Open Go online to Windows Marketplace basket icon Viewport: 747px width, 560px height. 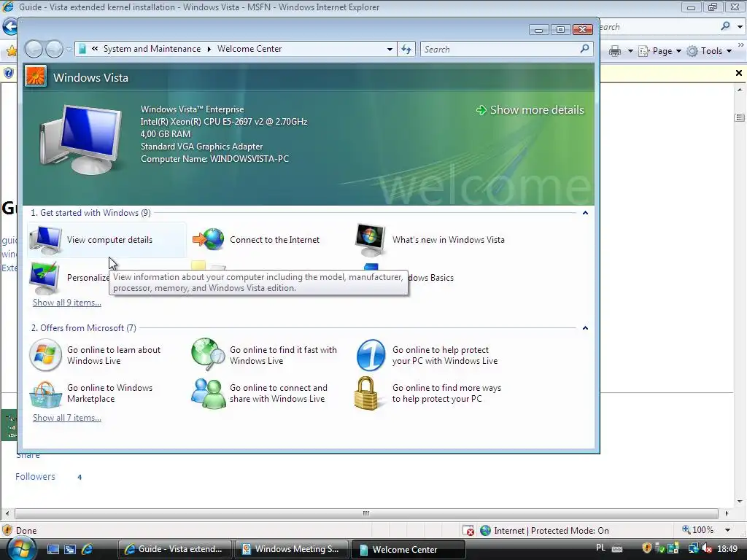(x=46, y=394)
